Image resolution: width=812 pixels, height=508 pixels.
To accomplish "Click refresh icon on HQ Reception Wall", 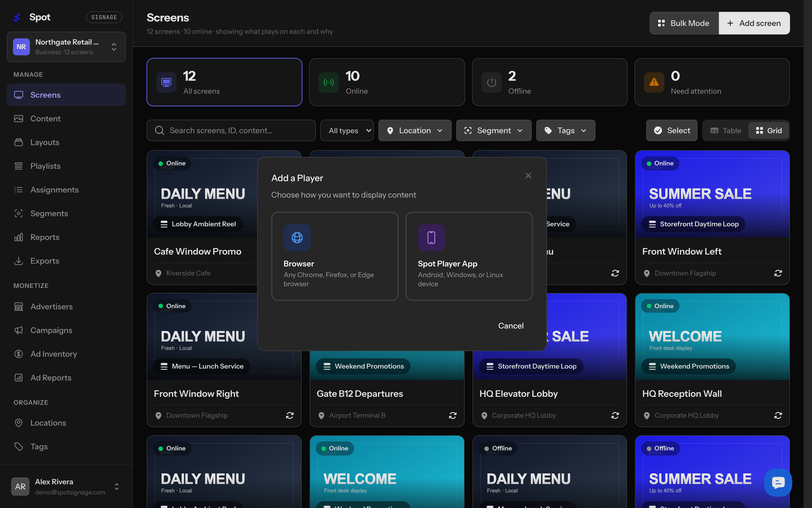I will pyautogui.click(x=778, y=416).
